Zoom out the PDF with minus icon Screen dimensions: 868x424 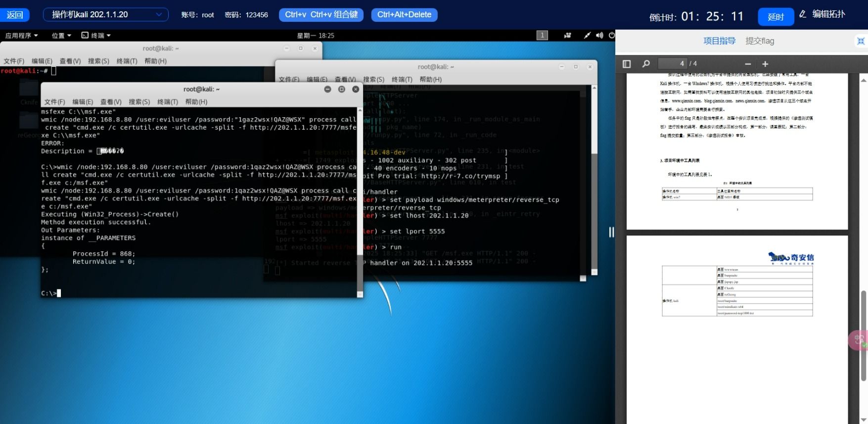tap(748, 64)
